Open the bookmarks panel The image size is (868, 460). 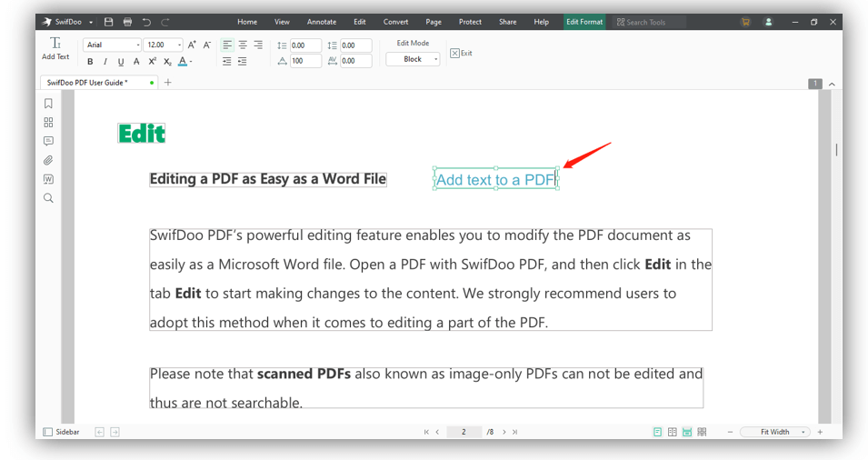coord(48,104)
